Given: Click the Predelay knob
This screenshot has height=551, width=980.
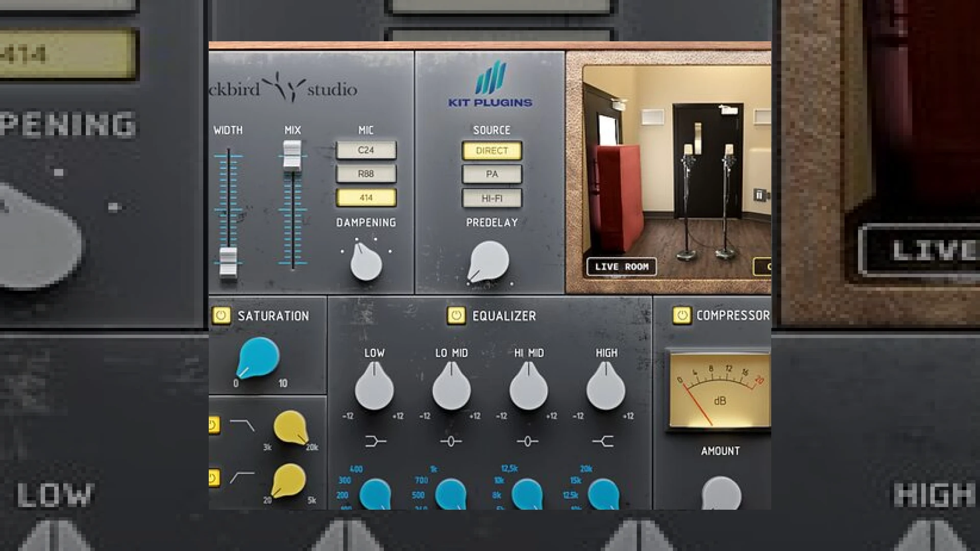Looking at the screenshot, I should click(x=488, y=261).
